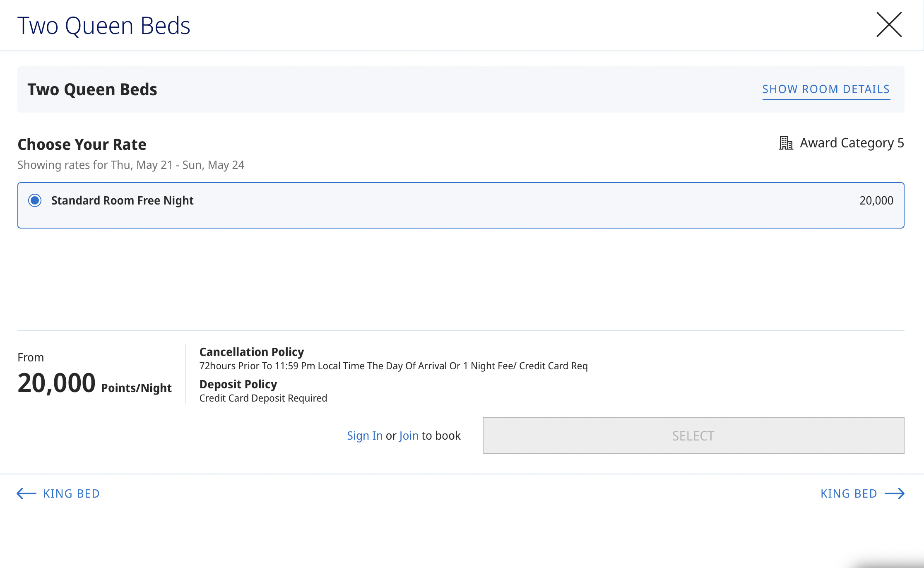Image resolution: width=924 pixels, height=568 pixels.
Task: Open the Sign In link
Action: point(364,436)
